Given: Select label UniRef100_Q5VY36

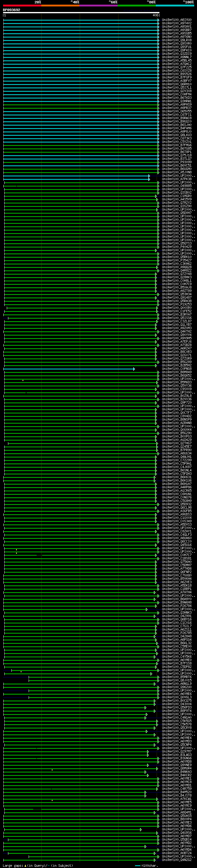Looking at the screenshot, I should [177, 386].
